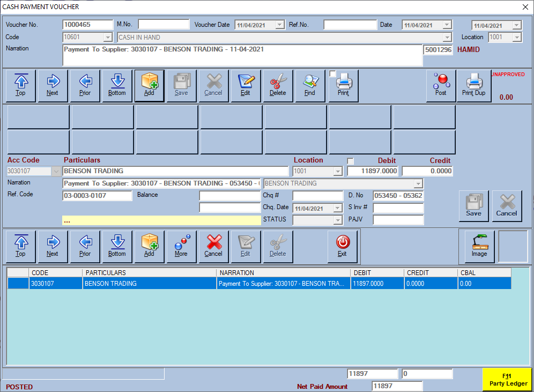Click the S Inv # field
Viewport: 534px width, 392px height.
(398, 208)
